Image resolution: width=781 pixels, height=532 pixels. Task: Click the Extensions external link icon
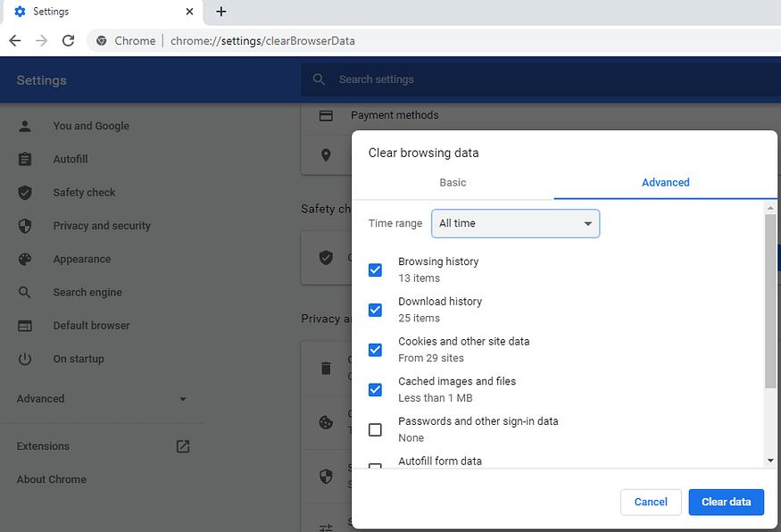click(183, 446)
